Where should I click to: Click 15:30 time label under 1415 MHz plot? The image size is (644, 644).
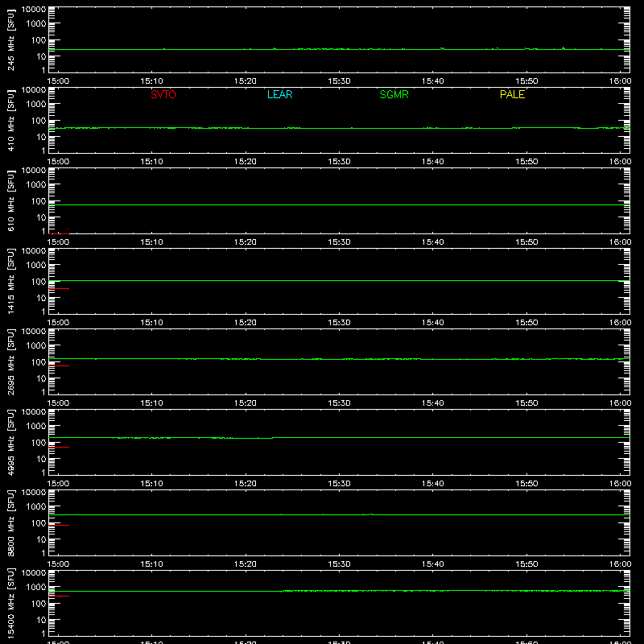click(339, 323)
